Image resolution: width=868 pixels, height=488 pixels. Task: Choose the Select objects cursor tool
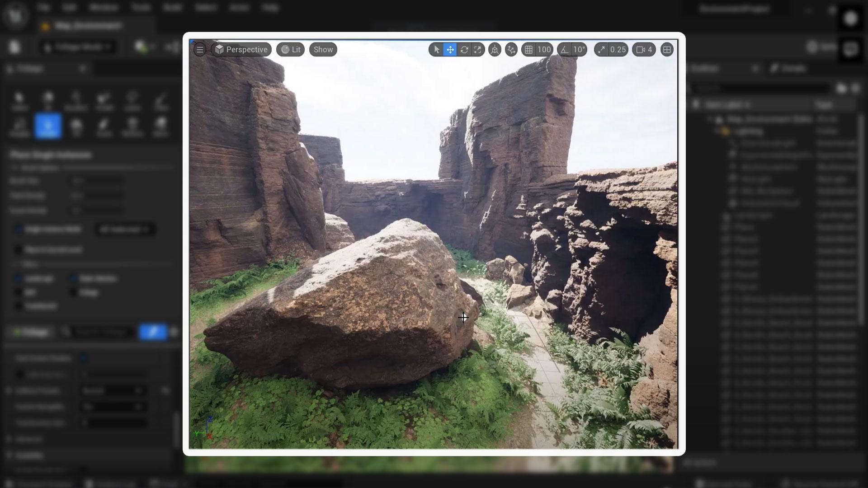coord(436,50)
